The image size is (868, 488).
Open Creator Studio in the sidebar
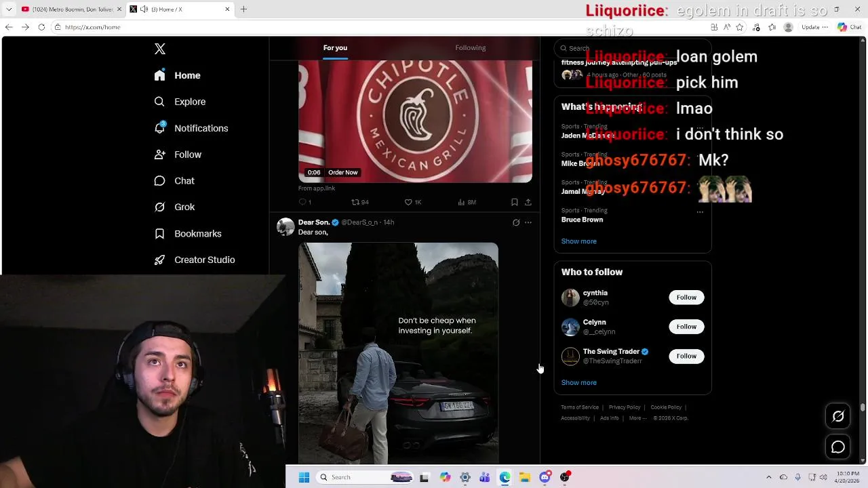click(195, 260)
